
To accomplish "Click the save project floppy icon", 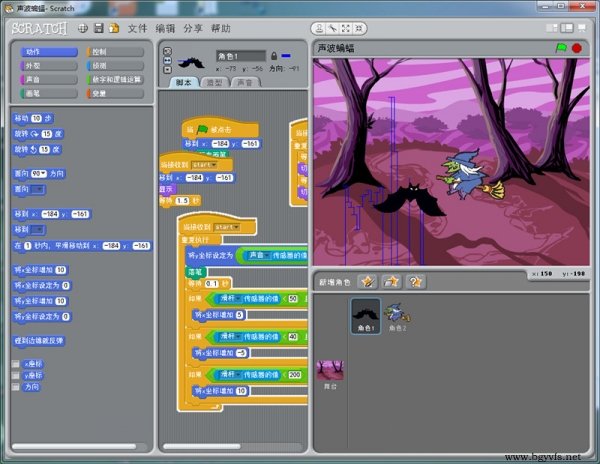I will pos(99,28).
